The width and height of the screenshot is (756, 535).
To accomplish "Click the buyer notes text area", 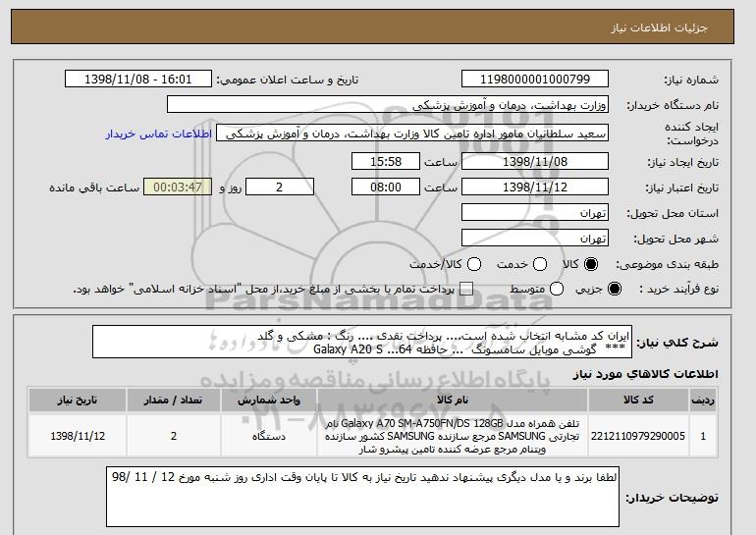I will pyautogui.click(x=362, y=497).
